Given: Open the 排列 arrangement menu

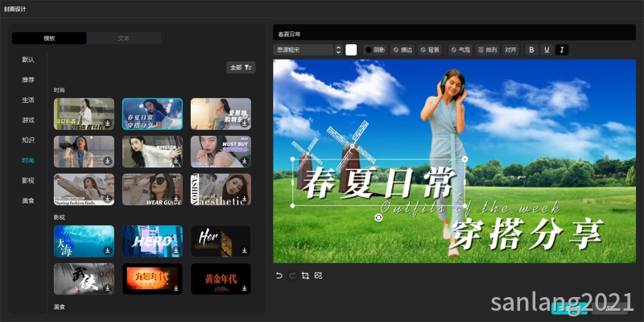Looking at the screenshot, I should 488,50.
